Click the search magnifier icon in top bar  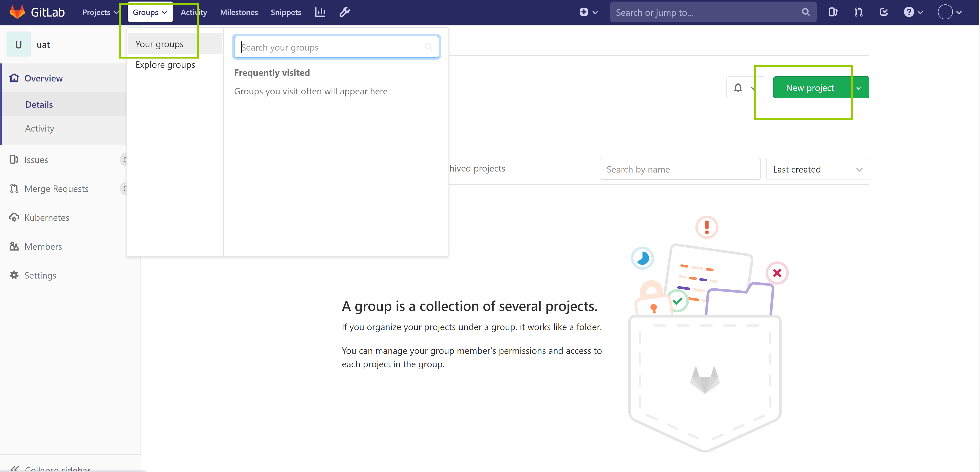805,12
